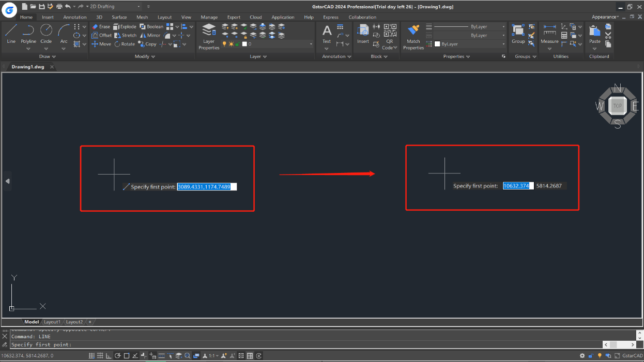Click the command line input field

coord(306,344)
